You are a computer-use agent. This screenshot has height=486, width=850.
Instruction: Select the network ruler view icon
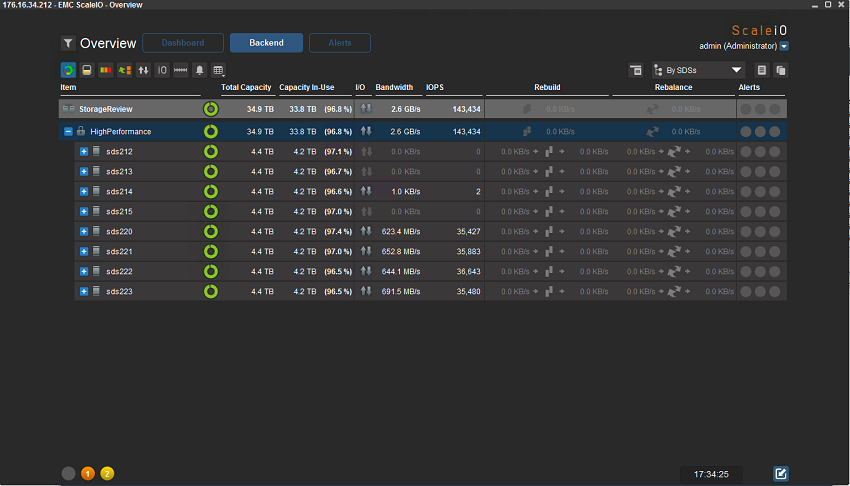point(181,70)
